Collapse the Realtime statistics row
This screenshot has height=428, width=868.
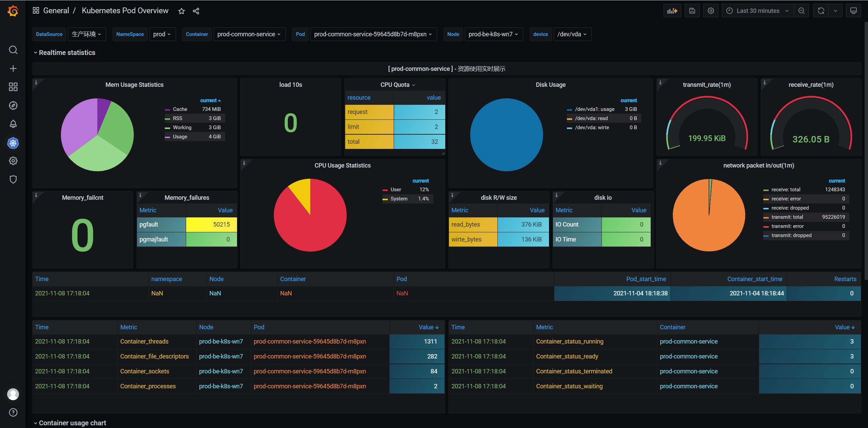(x=67, y=53)
